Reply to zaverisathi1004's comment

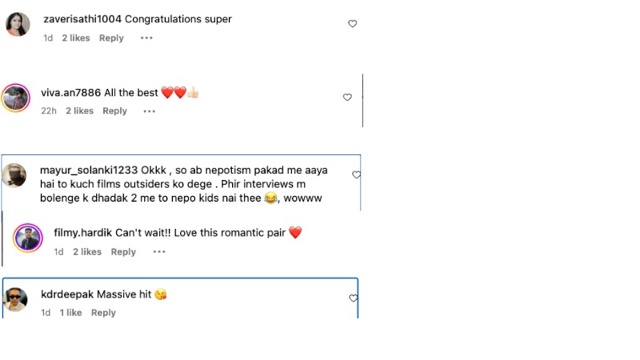click(x=111, y=38)
